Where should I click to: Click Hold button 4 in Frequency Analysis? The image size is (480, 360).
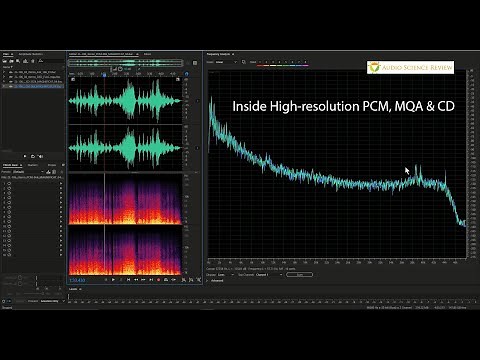point(279,62)
